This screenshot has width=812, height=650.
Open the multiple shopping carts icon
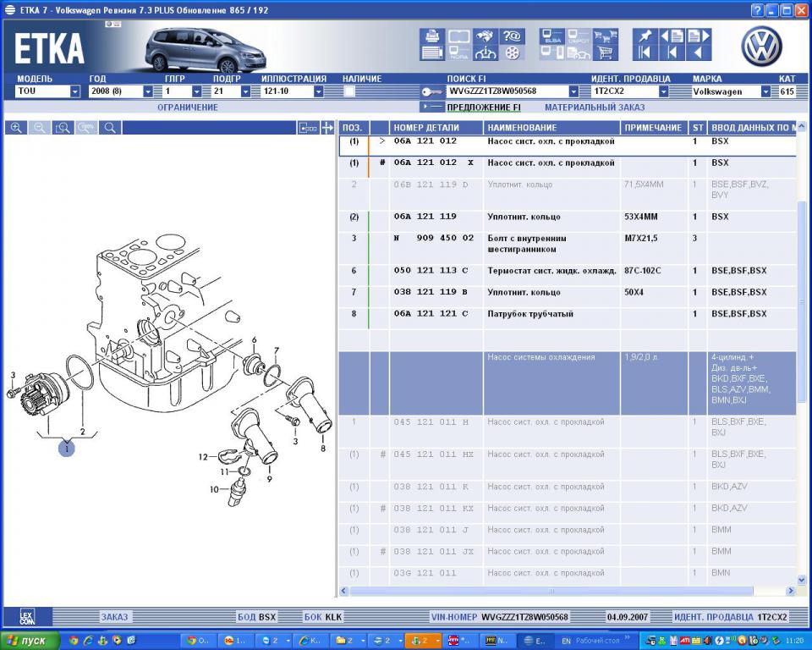(606, 36)
